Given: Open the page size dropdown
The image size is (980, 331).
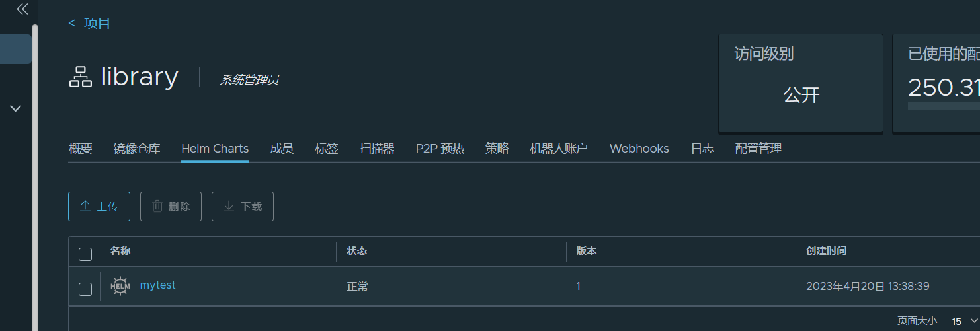Looking at the screenshot, I should (x=964, y=322).
